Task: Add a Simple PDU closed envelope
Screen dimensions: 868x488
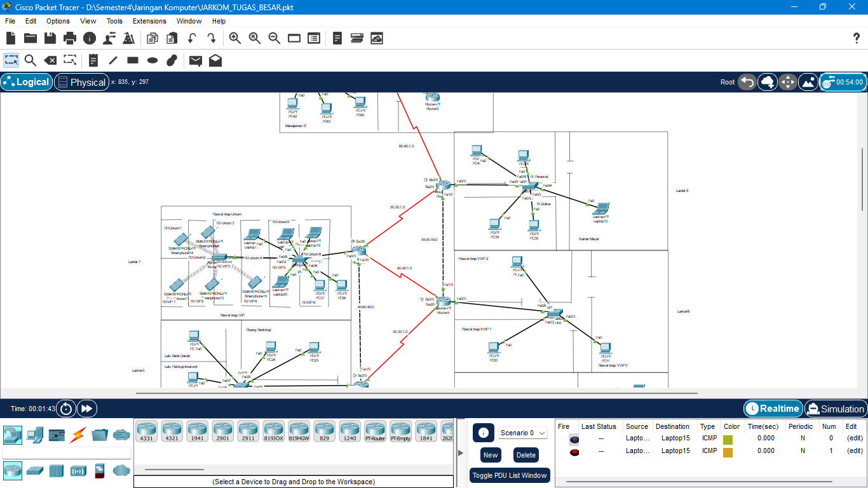Action: [x=196, y=60]
